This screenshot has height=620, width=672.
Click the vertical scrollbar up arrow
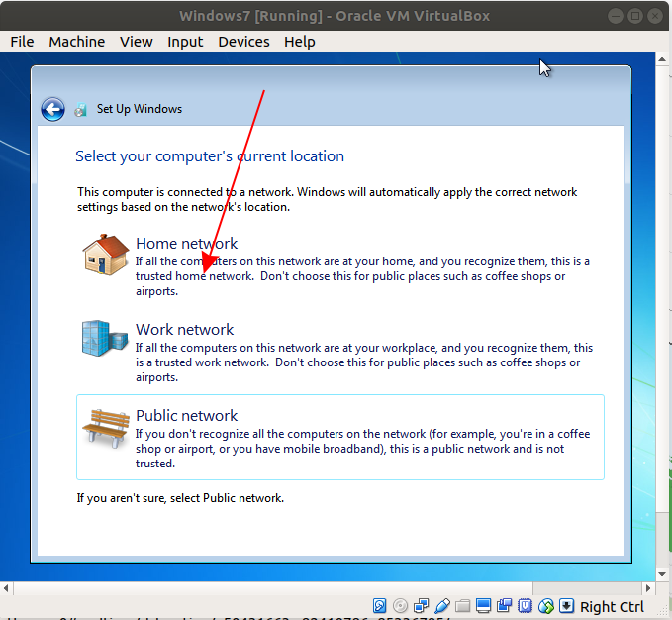(x=662, y=59)
